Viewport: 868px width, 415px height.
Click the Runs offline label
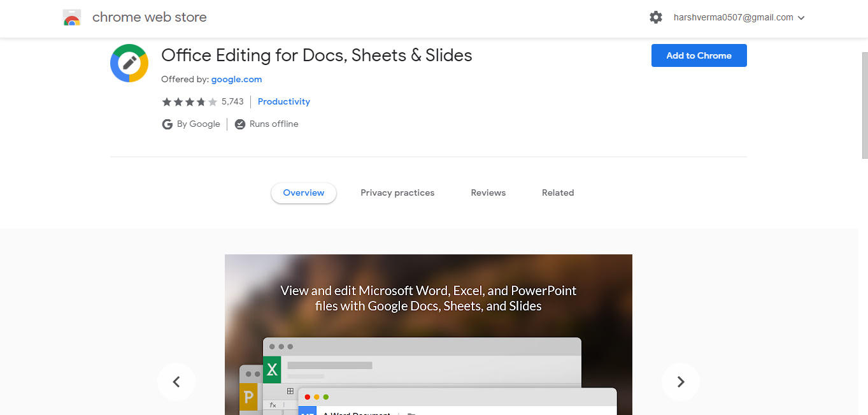(274, 124)
